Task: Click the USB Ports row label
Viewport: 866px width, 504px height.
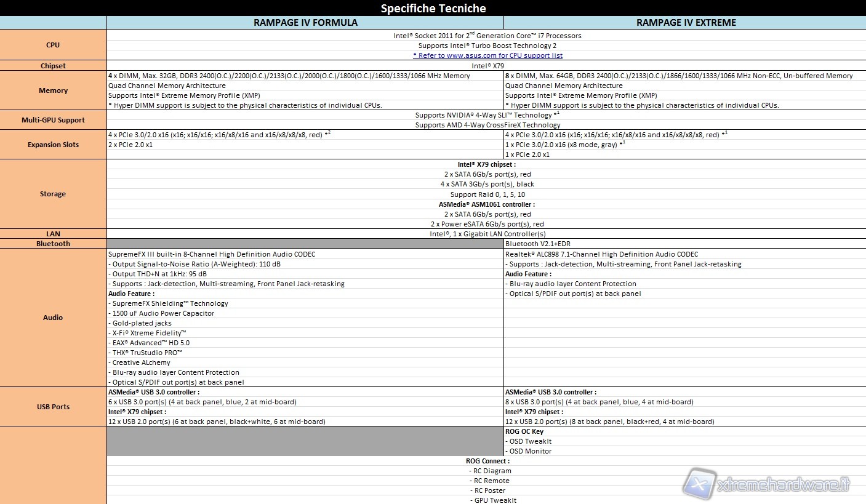Action: [53, 407]
